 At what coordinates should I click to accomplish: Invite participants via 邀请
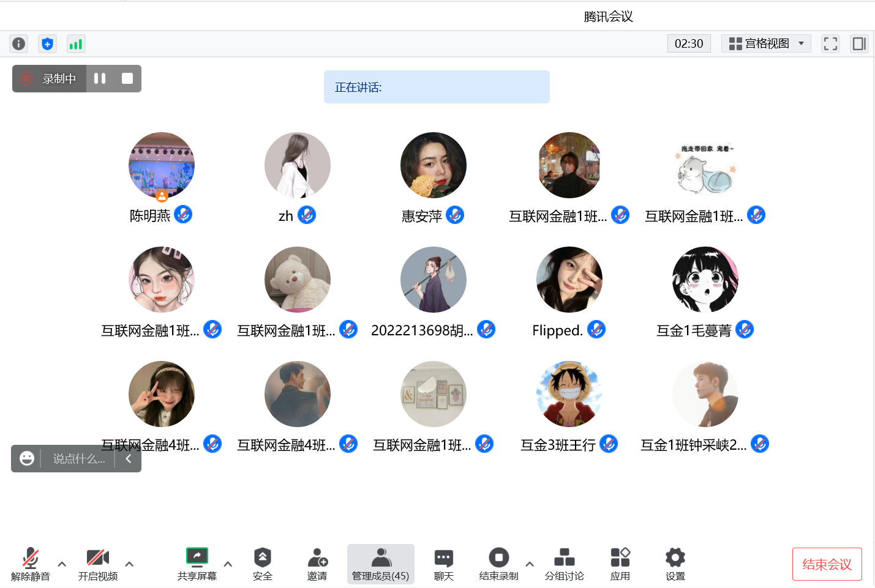coord(317,564)
